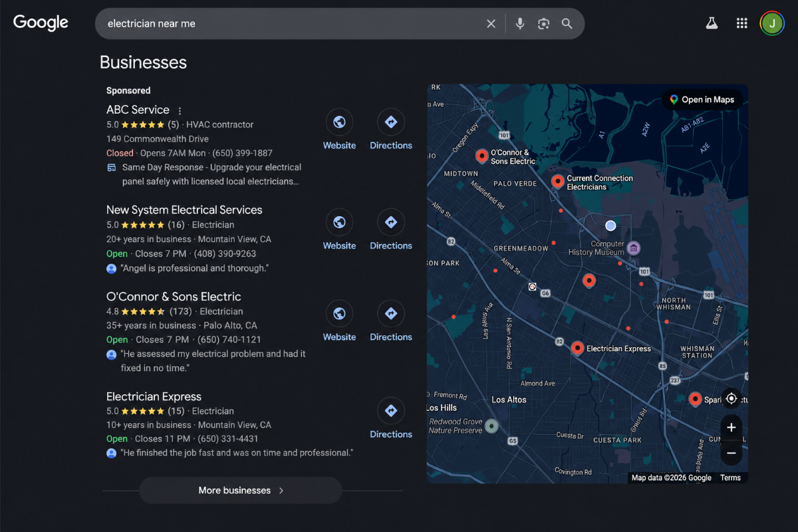Click into the search input field
Viewport: 798px width, 532px height.
[x=293, y=24]
